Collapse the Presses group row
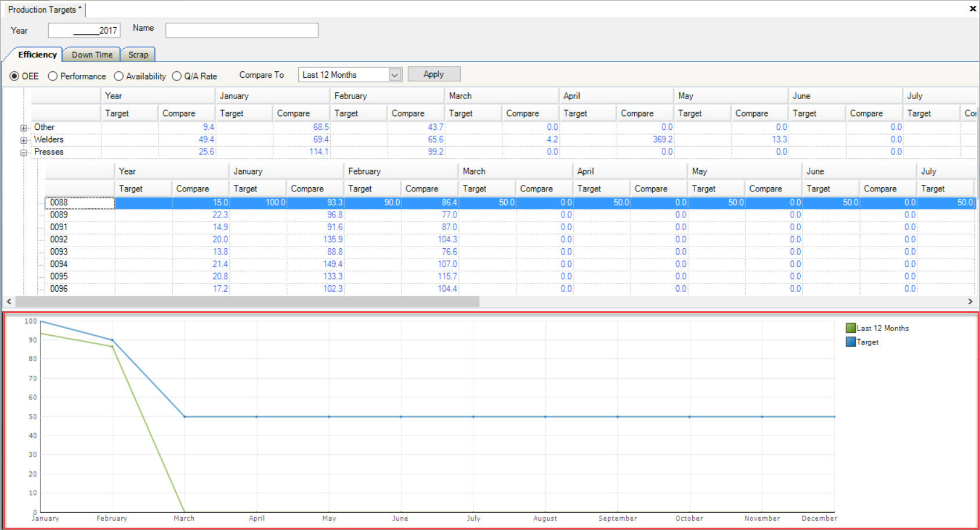 coord(23,153)
